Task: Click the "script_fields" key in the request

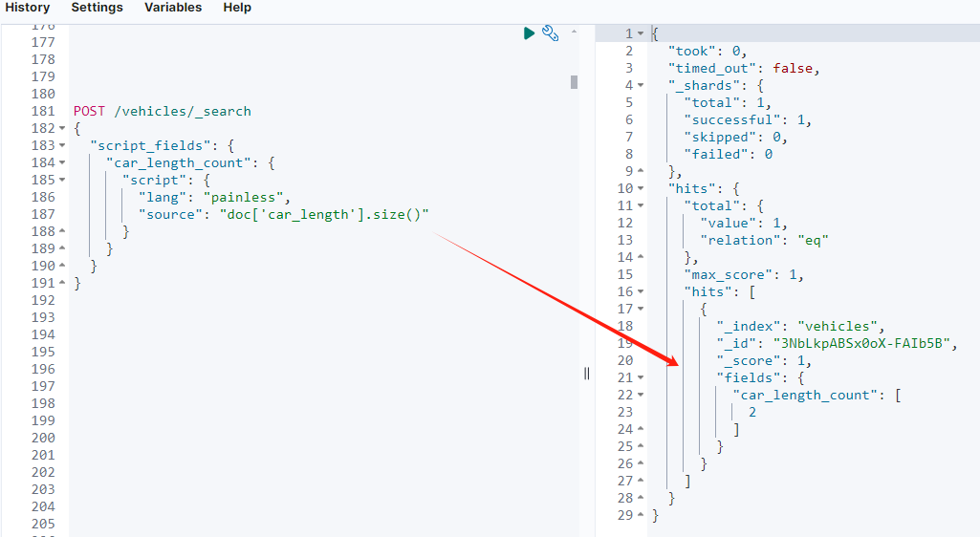Action: pyautogui.click(x=151, y=145)
